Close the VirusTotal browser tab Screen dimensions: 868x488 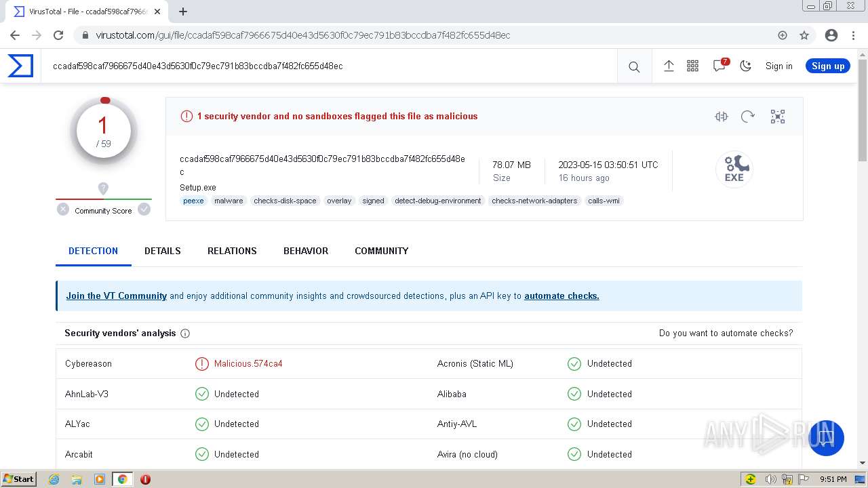coord(158,12)
